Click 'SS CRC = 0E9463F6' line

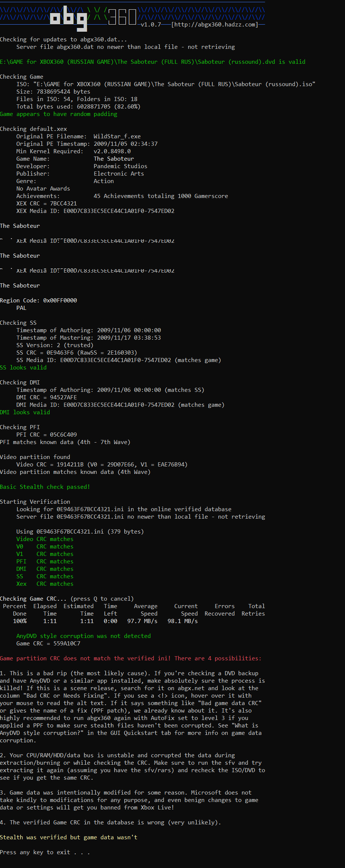pyautogui.click(x=77, y=353)
